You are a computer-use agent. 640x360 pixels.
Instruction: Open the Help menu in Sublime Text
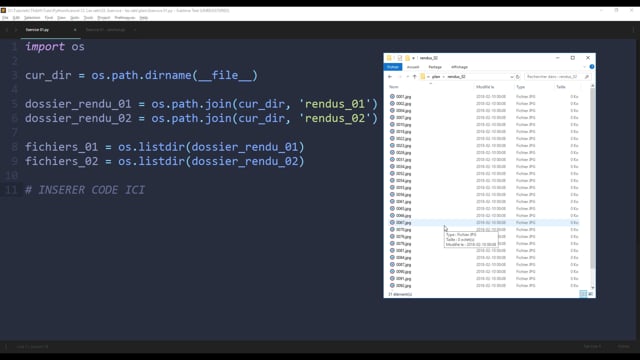click(x=144, y=18)
